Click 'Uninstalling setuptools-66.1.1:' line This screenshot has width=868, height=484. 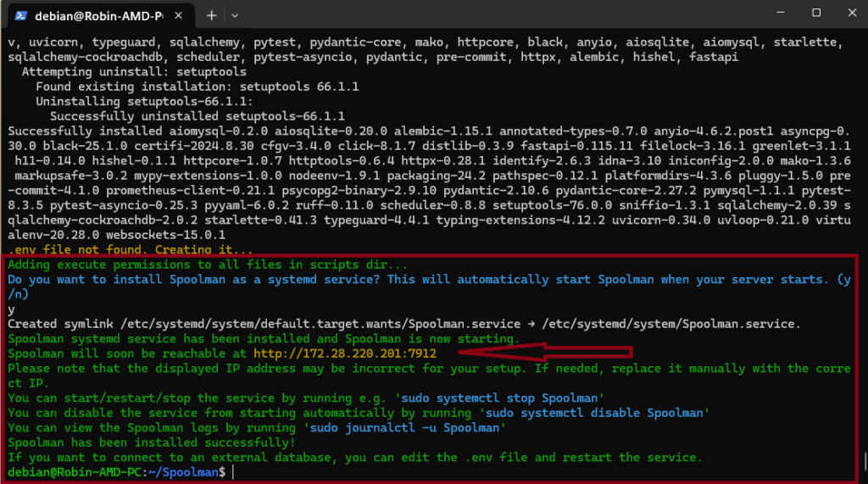[x=144, y=102]
